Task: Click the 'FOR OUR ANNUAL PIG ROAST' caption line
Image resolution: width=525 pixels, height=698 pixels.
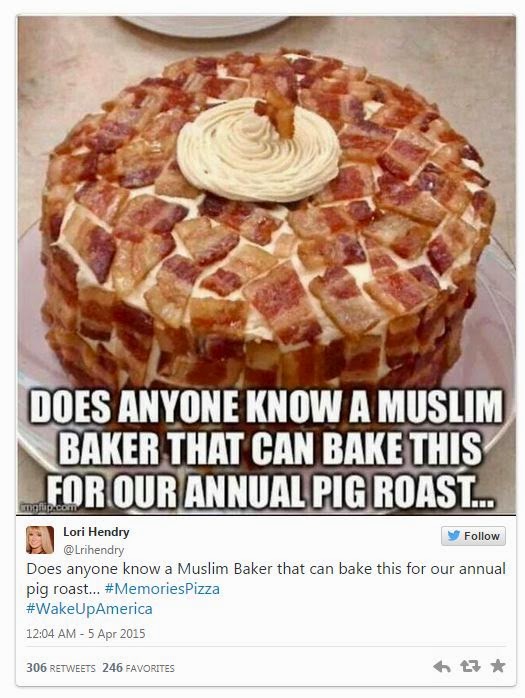Action: [x=270, y=491]
